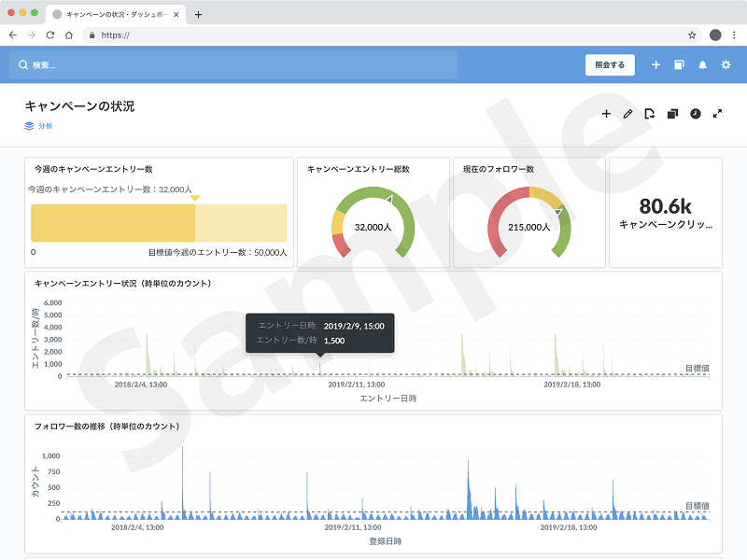Click the 80.6k キャンペーンクリック card
This screenshot has height=560, width=747.
click(x=665, y=213)
